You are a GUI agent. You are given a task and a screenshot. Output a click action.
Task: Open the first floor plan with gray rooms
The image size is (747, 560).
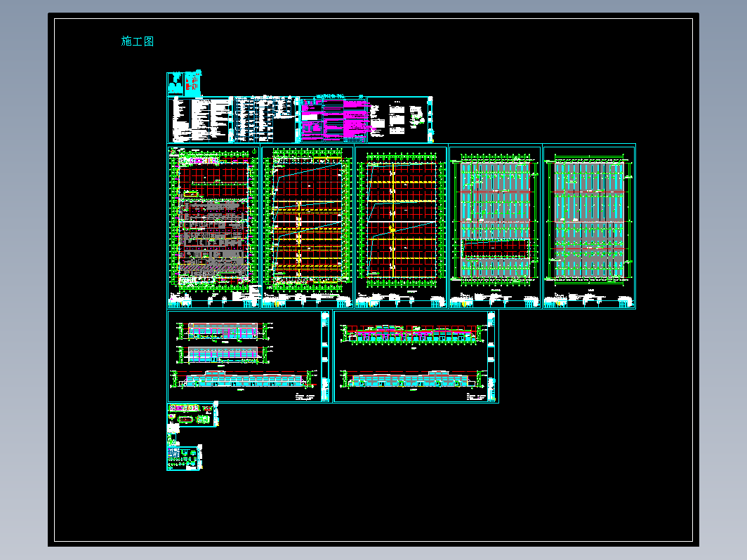pos(213,226)
